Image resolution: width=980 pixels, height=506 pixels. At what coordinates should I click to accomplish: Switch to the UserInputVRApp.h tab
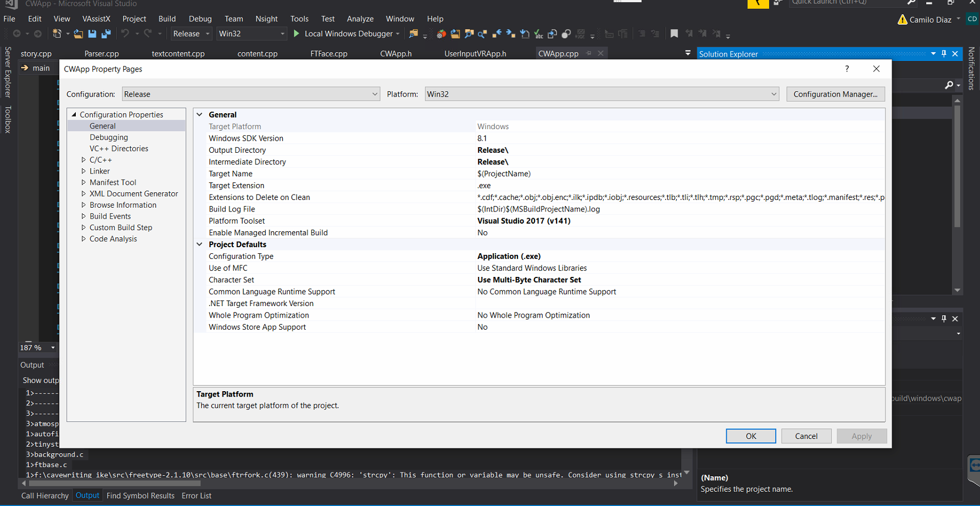(475, 53)
